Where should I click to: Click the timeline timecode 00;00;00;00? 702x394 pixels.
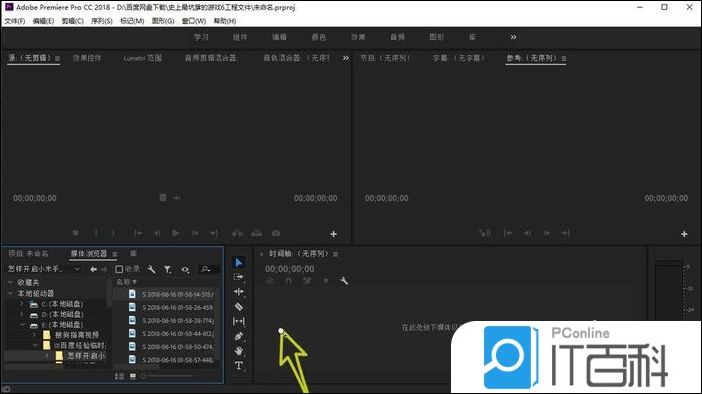290,269
